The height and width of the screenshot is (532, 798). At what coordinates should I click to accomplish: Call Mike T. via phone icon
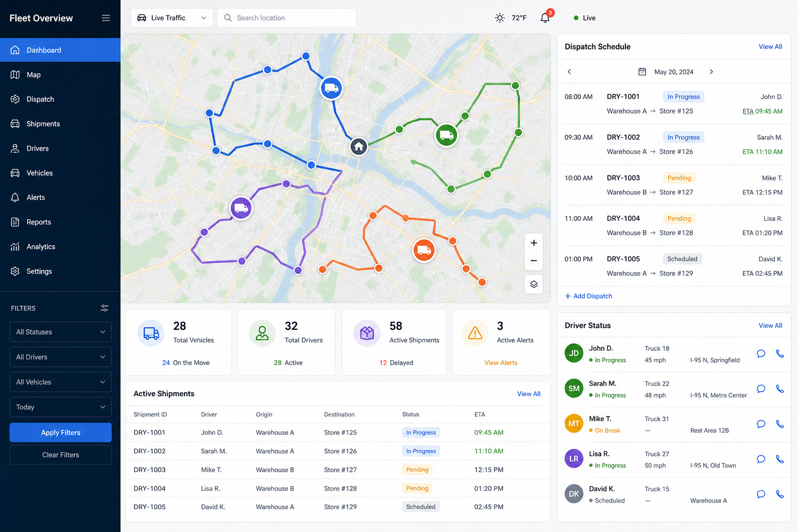pos(780,424)
